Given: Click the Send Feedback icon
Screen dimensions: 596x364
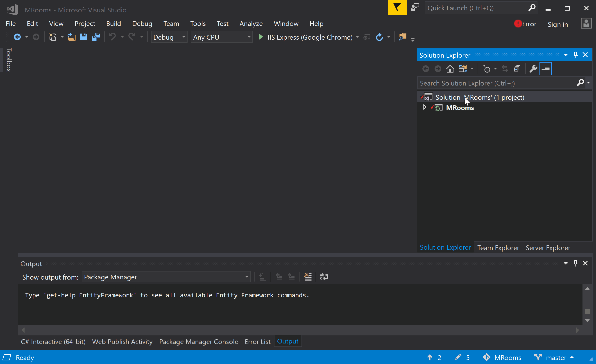Looking at the screenshot, I should [415, 7].
